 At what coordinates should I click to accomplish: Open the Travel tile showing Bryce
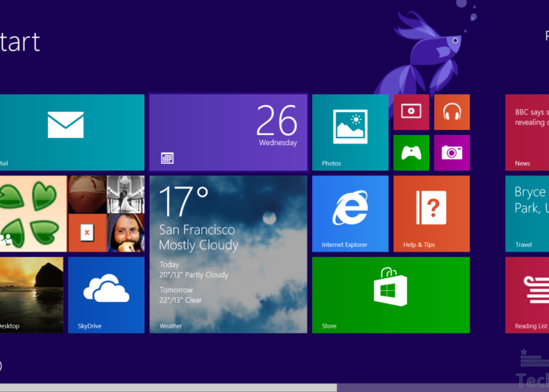527,213
